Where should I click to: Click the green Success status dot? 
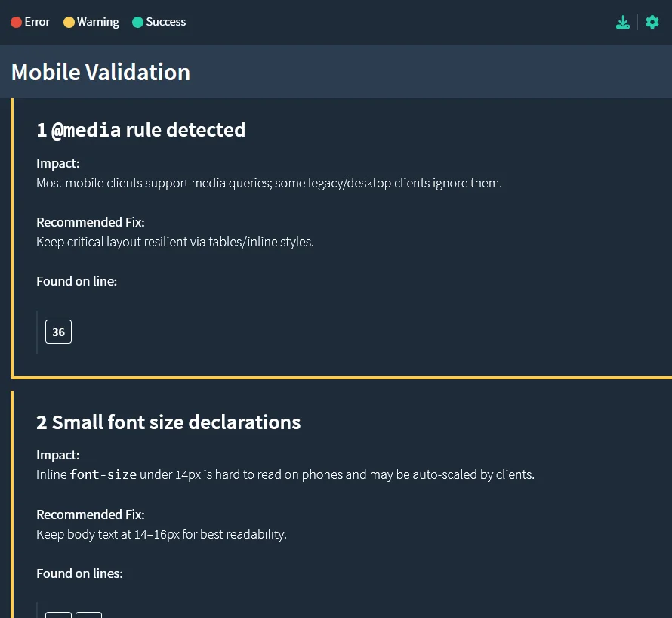tap(137, 22)
